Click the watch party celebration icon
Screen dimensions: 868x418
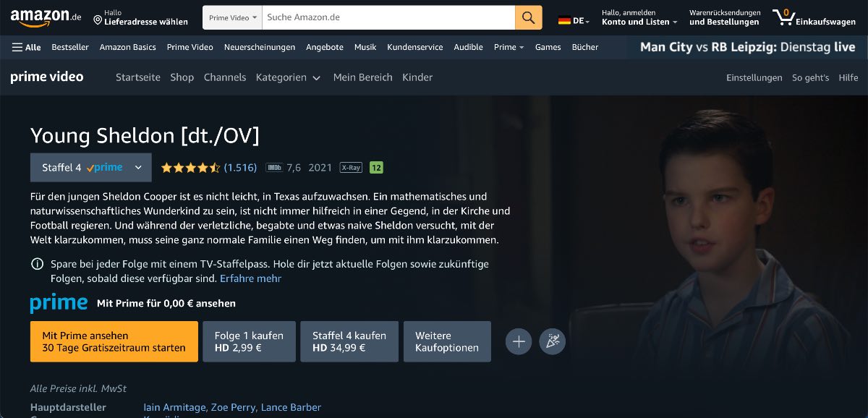pyautogui.click(x=553, y=341)
